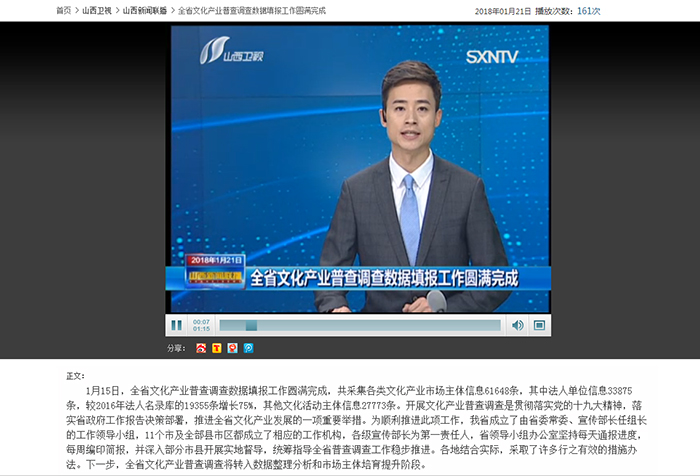
Task: Click the video progress seek bar
Action: click(x=360, y=325)
